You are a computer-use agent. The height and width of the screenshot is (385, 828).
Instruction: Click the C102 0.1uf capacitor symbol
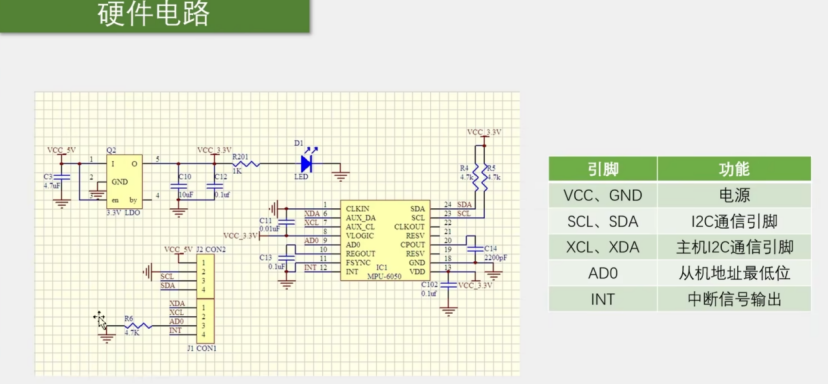click(x=448, y=286)
